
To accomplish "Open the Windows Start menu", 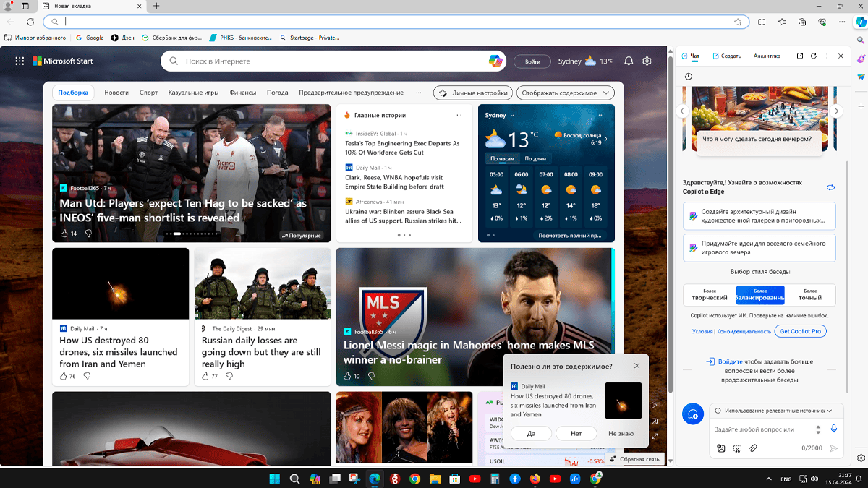I will 275,479.
